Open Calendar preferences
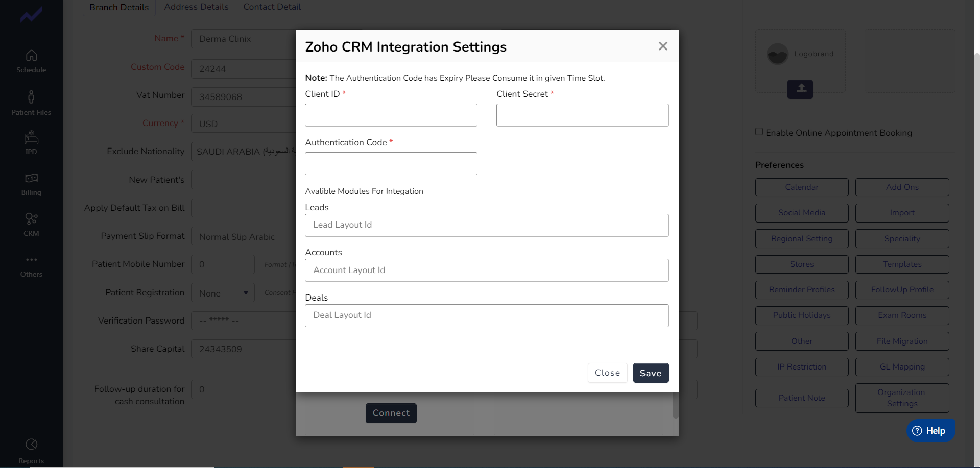The height and width of the screenshot is (468, 980). pyautogui.click(x=802, y=187)
